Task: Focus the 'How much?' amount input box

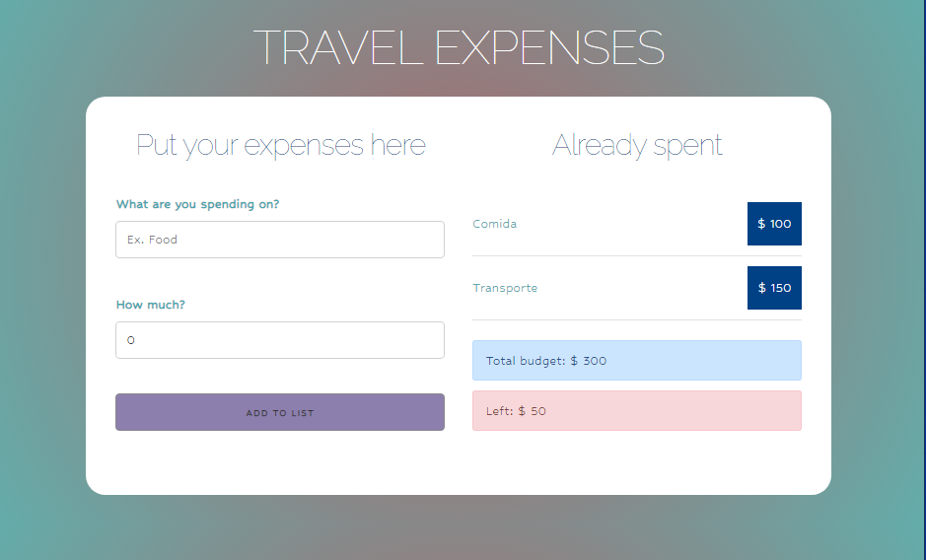Action: (280, 340)
